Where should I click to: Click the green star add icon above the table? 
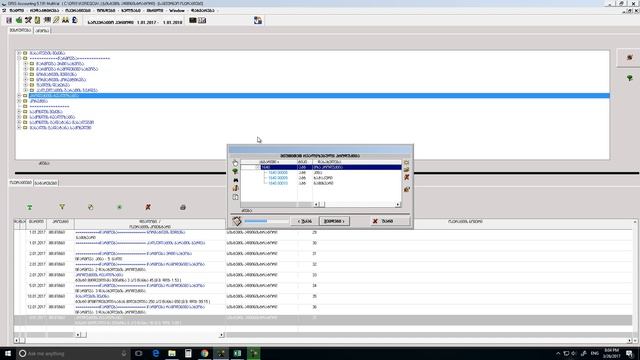click(120, 207)
